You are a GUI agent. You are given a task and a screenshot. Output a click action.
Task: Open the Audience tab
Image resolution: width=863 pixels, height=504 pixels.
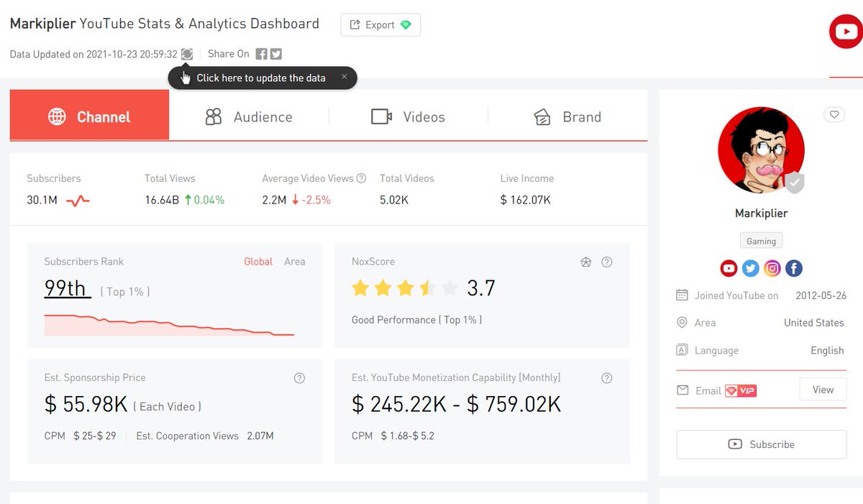tap(249, 116)
